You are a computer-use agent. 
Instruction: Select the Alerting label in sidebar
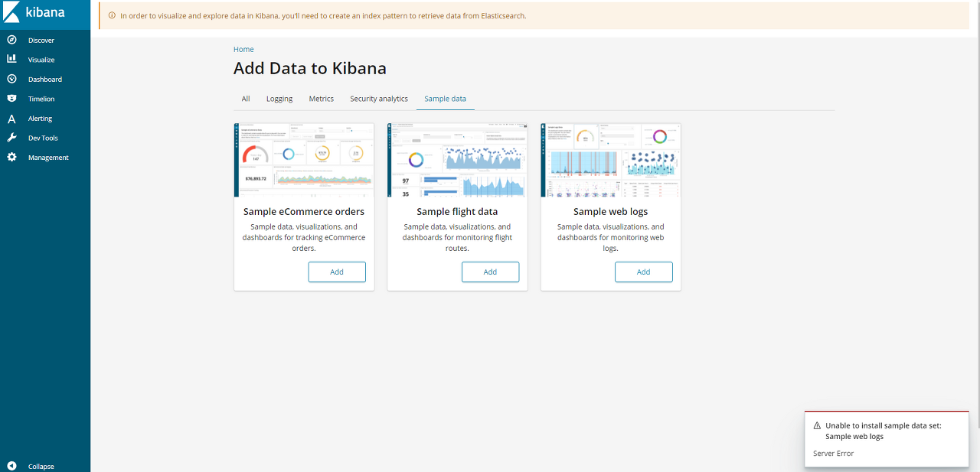[x=41, y=119]
